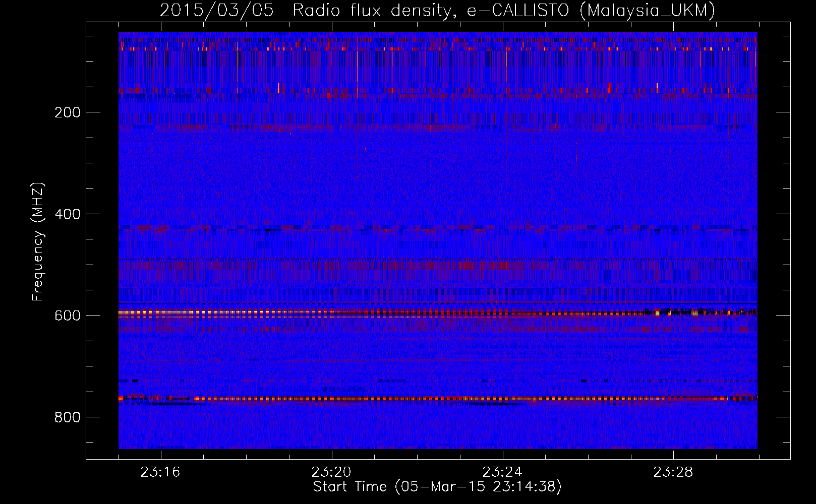Click the Frequency (MHZ) axis label
The image size is (816, 504).
tap(38, 241)
